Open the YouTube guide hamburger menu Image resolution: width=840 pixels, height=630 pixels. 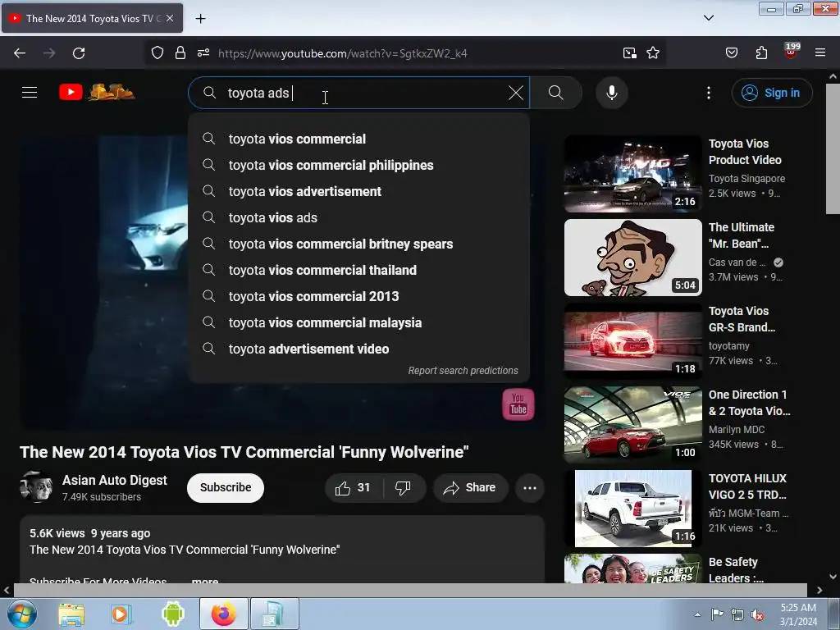[x=30, y=93]
